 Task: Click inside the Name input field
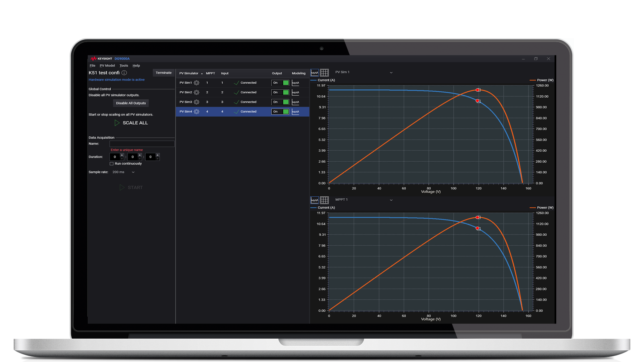point(142,144)
